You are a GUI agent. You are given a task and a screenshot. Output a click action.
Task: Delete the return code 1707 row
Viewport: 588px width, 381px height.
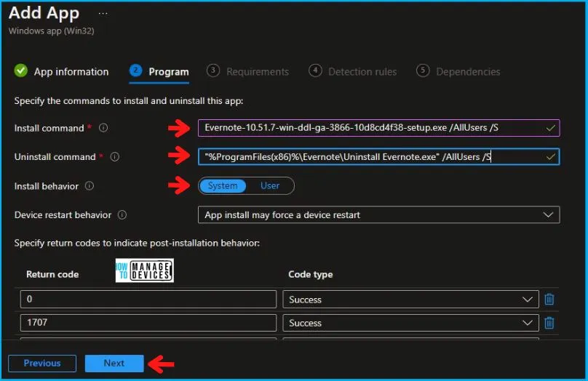(549, 323)
